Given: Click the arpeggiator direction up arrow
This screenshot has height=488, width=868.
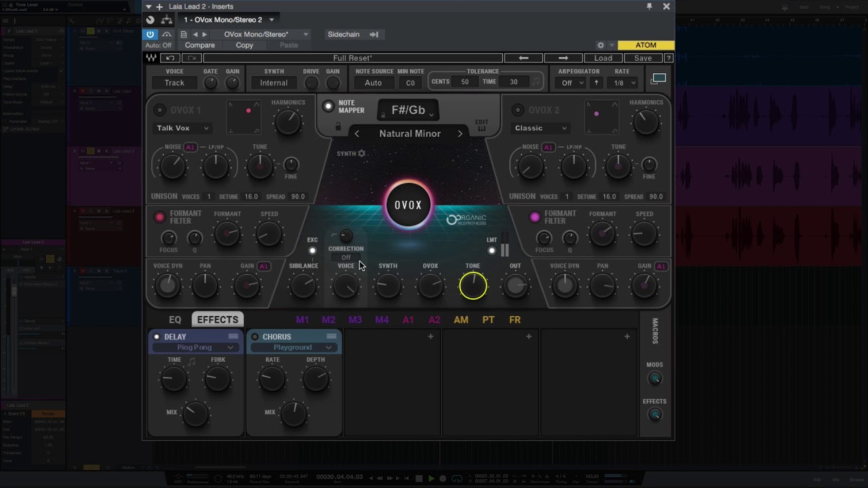Looking at the screenshot, I should point(596,83).
